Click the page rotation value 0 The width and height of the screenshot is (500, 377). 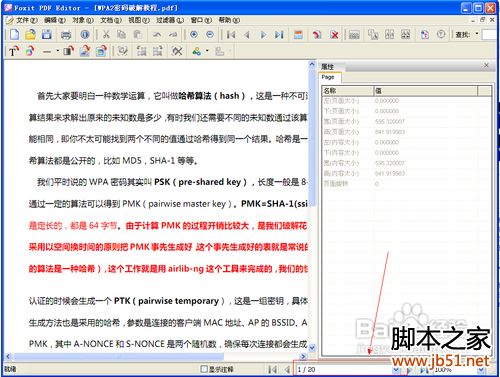pyautogui.click(x=377, y=184)
